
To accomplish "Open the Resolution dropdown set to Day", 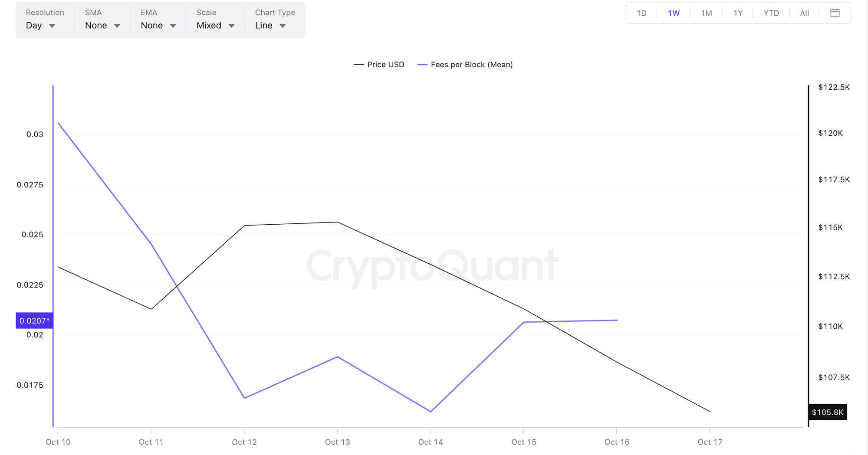I will [41, 25].
